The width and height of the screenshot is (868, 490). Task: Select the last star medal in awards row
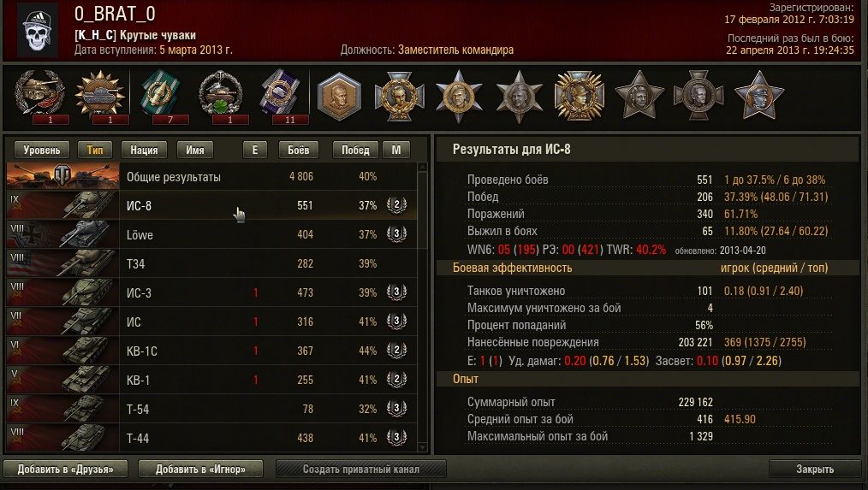coord(759,95)
